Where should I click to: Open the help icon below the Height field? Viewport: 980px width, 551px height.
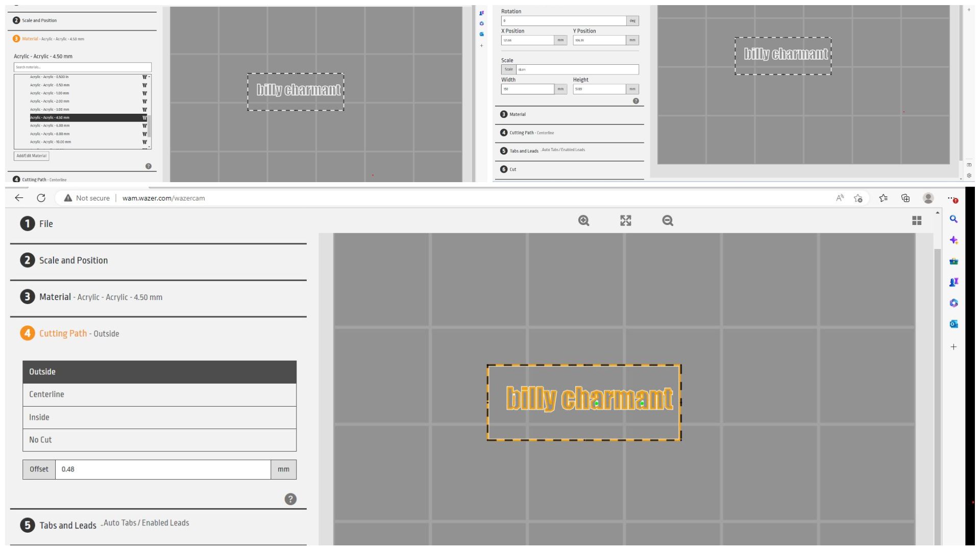coord(636,101)
